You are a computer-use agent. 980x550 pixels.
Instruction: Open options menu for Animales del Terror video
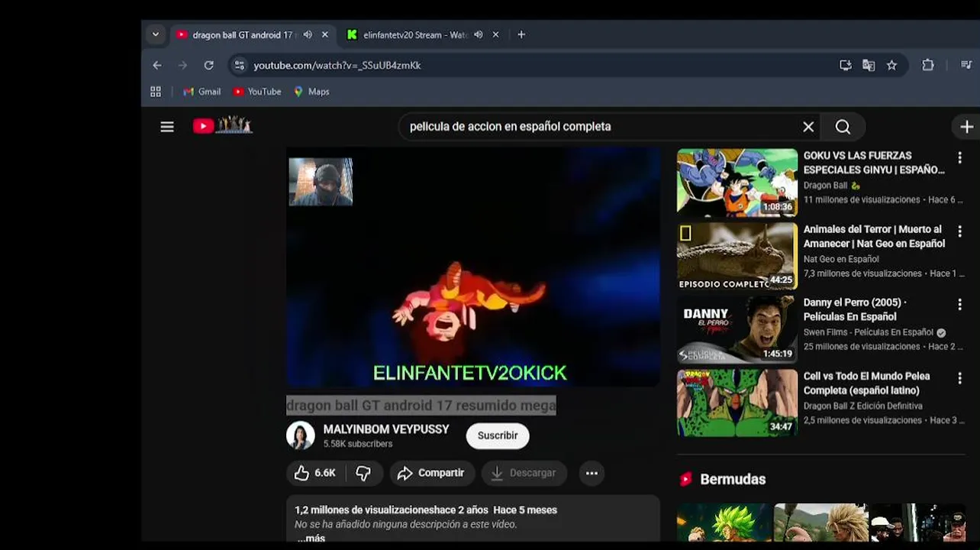coord(959,231)
